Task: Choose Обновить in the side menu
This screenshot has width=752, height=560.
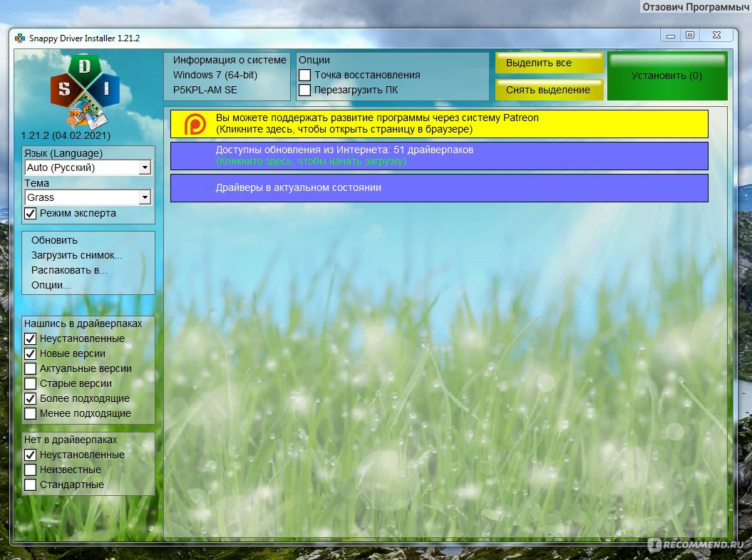Action: [x=54, y=240]
